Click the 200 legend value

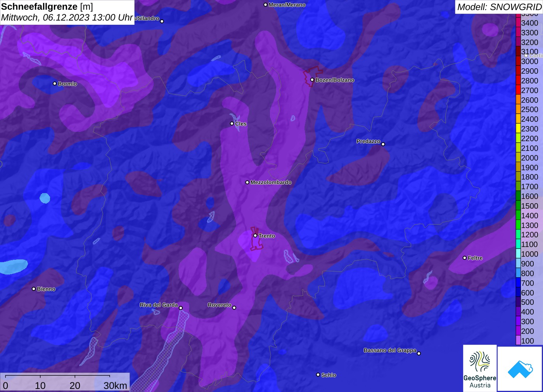pos(527,331)
